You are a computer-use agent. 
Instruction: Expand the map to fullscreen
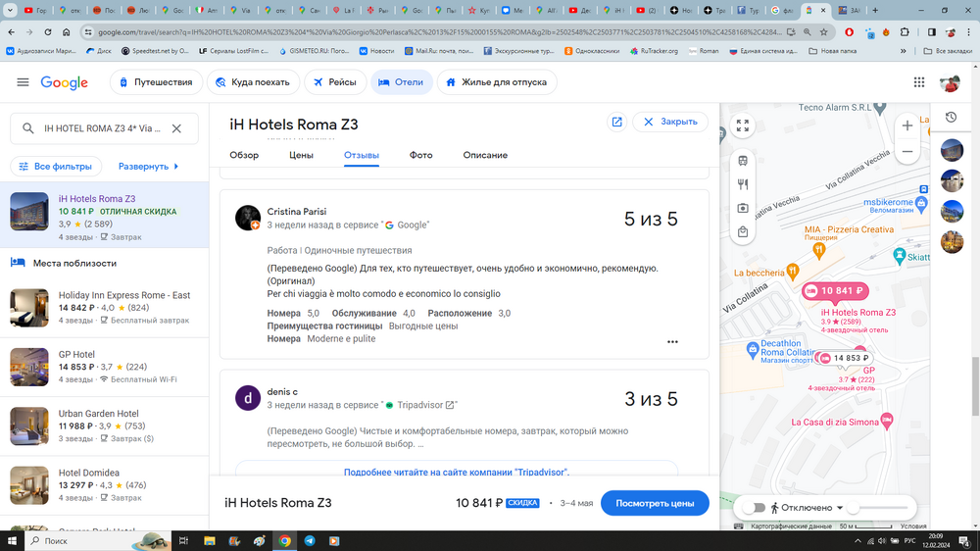743,125
